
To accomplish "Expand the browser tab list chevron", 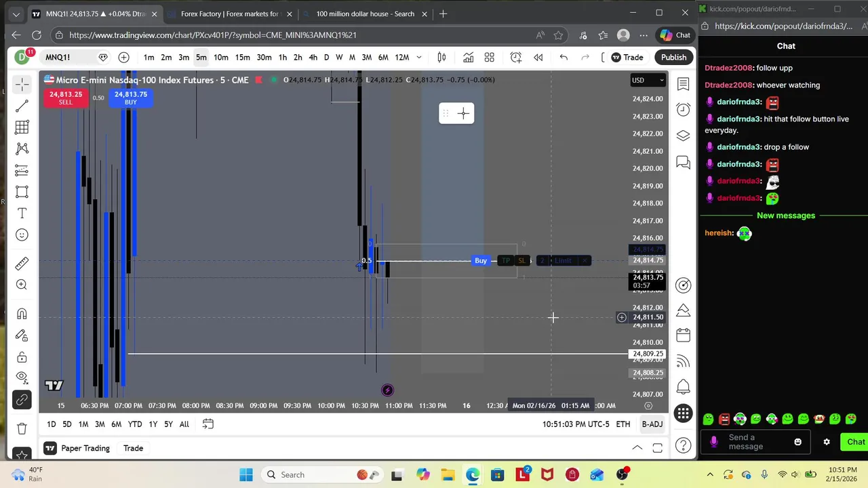I will 16,14.
